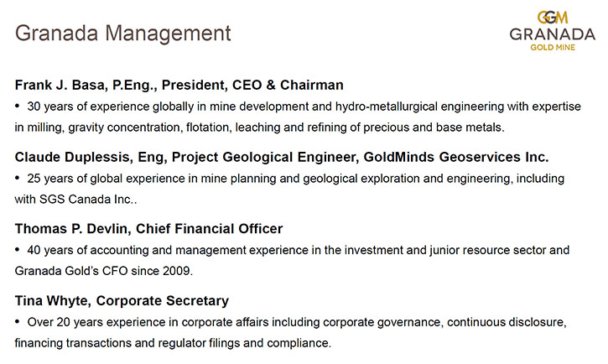This screenshot has width=608, height=364.
Task: Click the GGM Granada Gold Mine logo
Action: [x=553, y=31]
